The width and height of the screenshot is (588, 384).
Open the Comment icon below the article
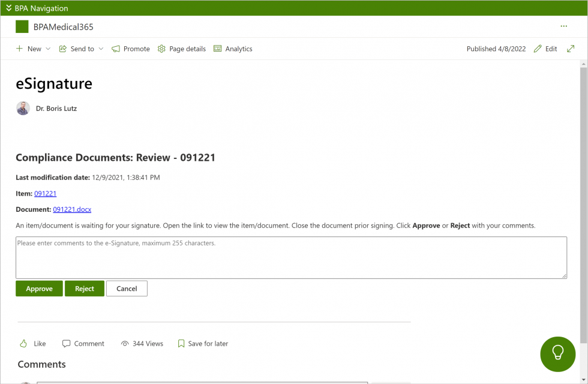click(66, 343)
